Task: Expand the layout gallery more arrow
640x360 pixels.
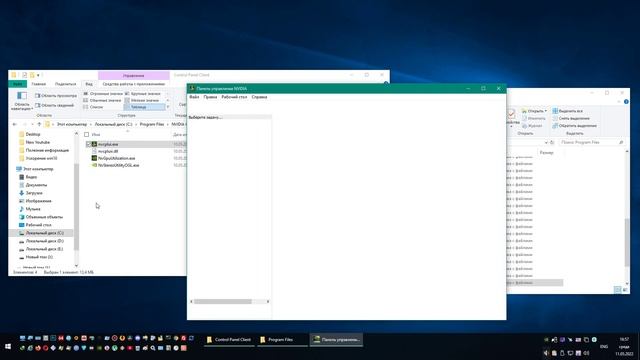Action: 168,107
